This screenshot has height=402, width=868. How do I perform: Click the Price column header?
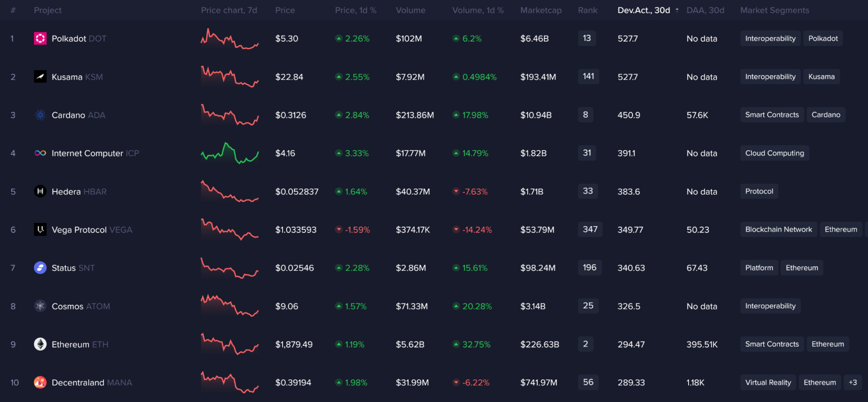pos(285,10)
